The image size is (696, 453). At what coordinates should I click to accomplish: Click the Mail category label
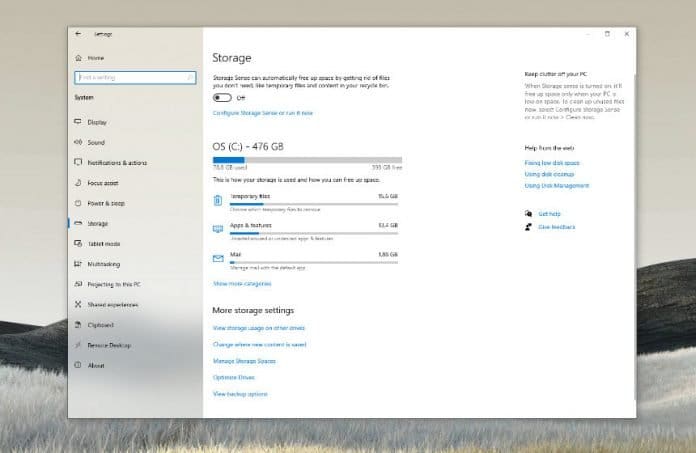[235, 254]
